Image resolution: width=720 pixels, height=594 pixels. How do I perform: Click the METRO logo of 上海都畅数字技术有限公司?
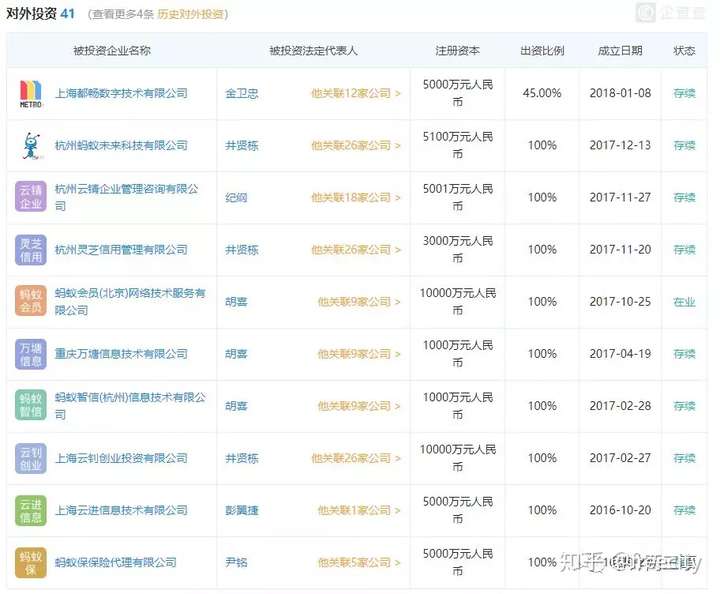tap(31, 94)
